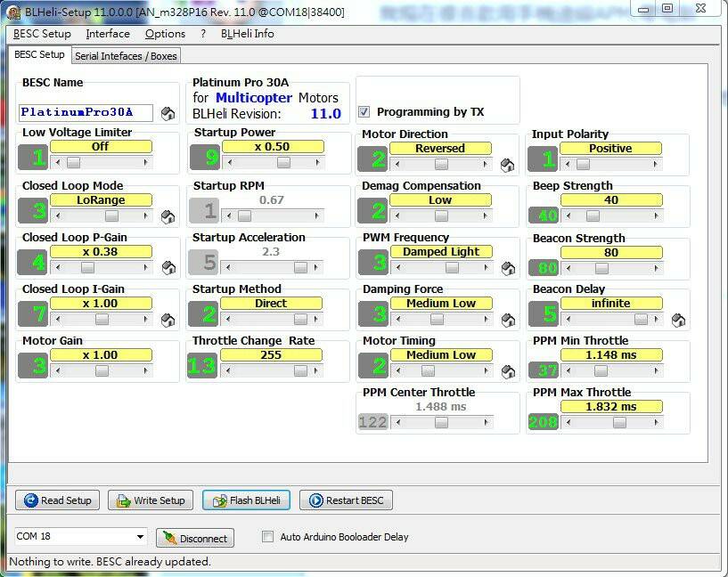Viewport: 728px width, 577px height.
Task: Click the reset icon beside Motor Timing
Action: (x=509, y=371)
